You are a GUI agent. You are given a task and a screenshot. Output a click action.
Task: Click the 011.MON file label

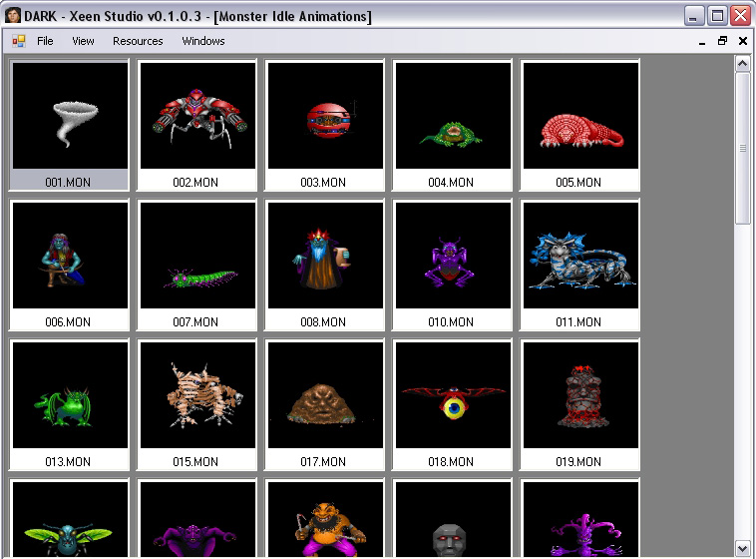(x=578, y=322)
